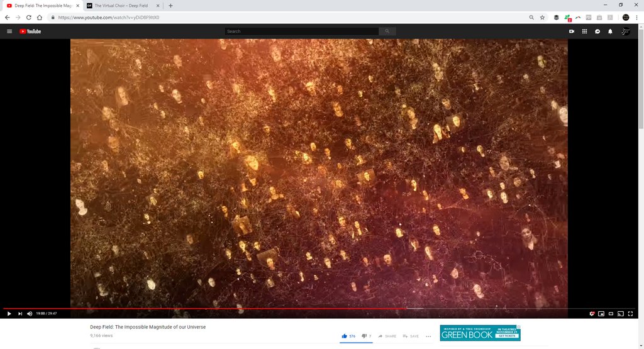The image size is (644, 349).
Task: Click into the YouTube search field
Action: pyautogui.click(x=301, y=31)
